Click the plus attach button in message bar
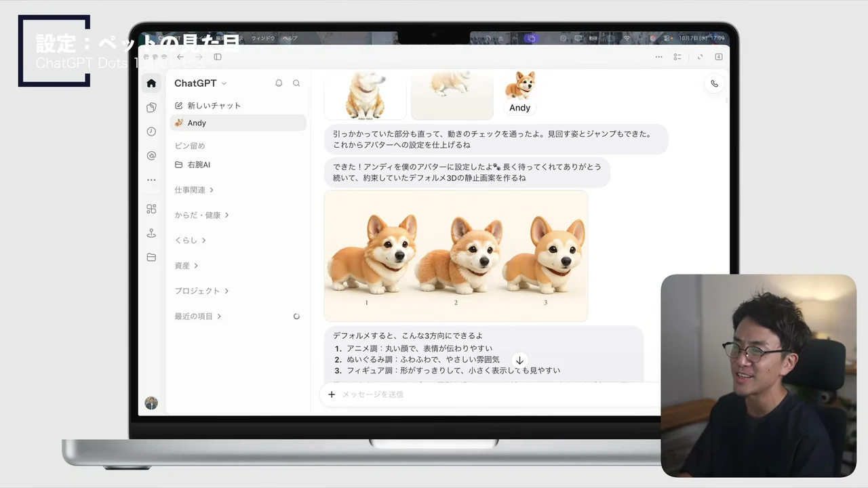The height and width of the screenshot is (488, 868). [332, 394]
